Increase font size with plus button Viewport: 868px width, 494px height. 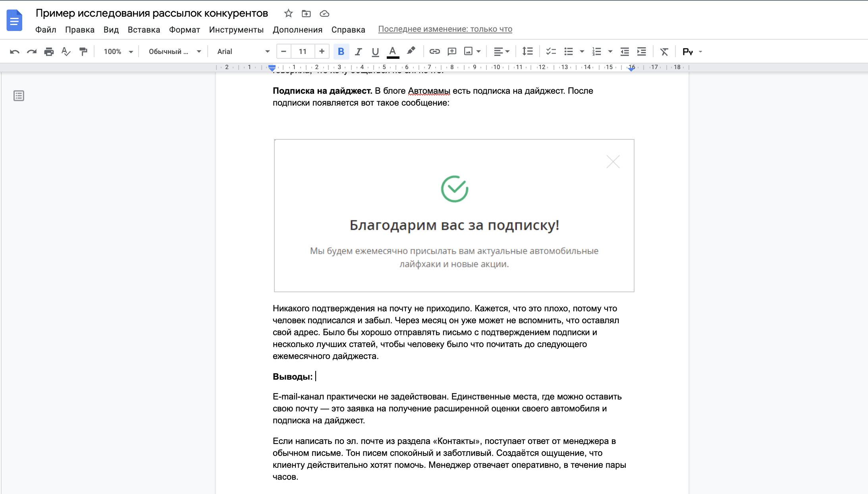pos(322,51)
